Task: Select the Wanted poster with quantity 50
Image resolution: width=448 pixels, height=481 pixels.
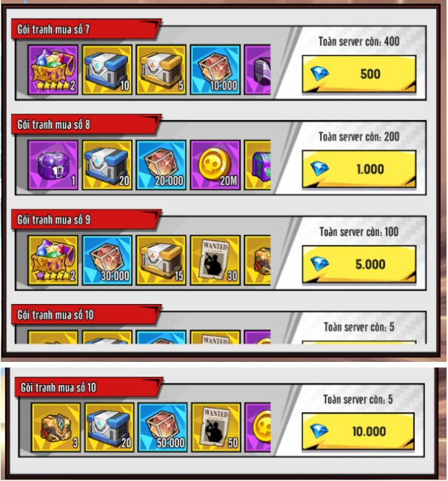Action: (x=216, y=427)
